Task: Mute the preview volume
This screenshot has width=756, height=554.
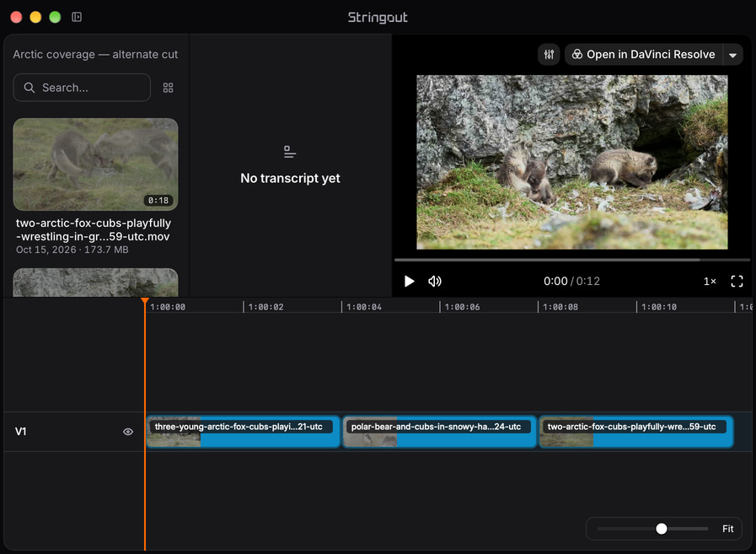Action: tap(434, 282)
